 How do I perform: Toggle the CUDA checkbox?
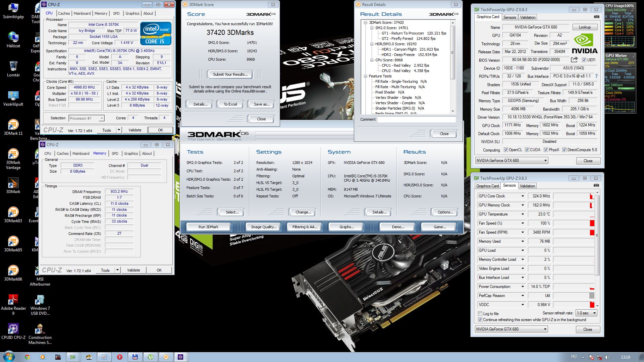click(527, 150)
